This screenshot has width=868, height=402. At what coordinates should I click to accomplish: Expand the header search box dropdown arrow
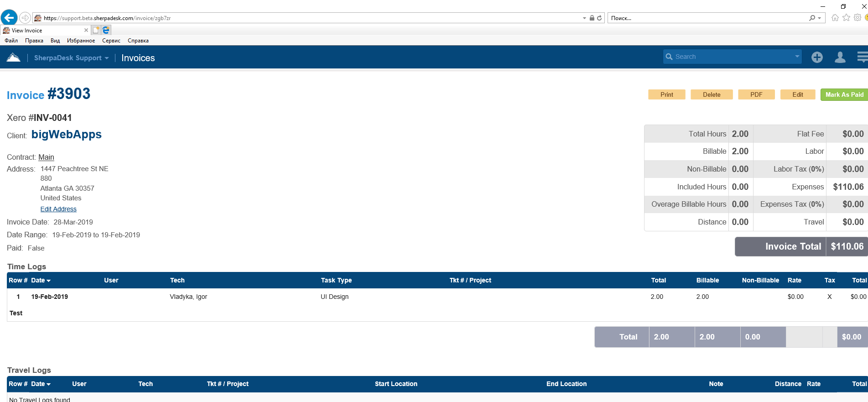(797, 57)
